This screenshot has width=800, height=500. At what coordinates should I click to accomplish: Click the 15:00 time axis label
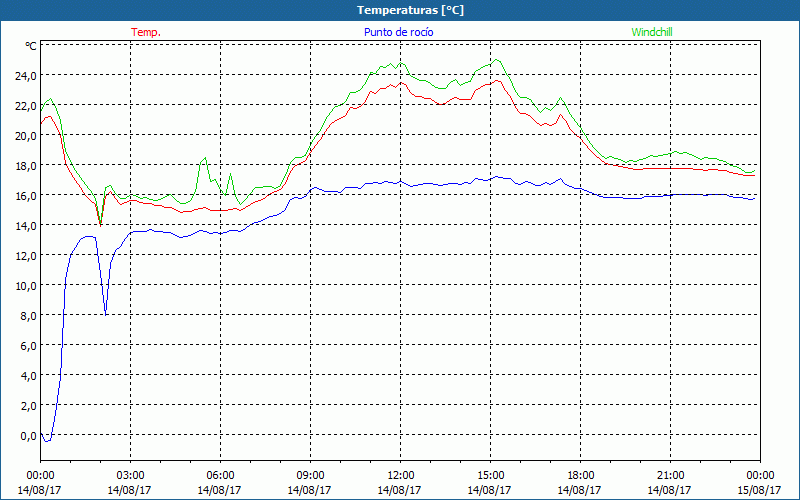pyautogui.click(x=490, y=476)
